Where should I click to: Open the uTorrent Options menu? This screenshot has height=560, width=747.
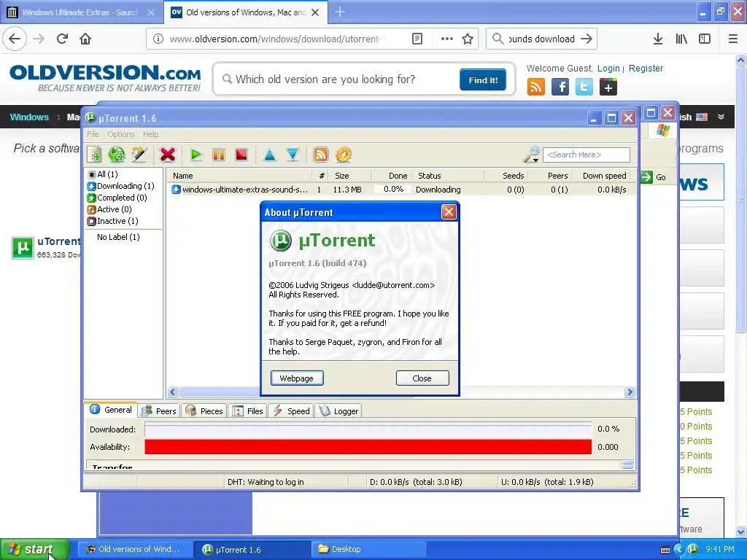pos(120,134)
